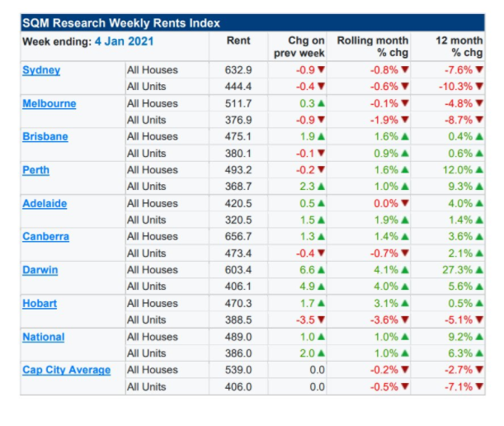Click the green up arrow next to Darwin's 27.3%
The image size is (504, 426).
[x=479, y=270]
